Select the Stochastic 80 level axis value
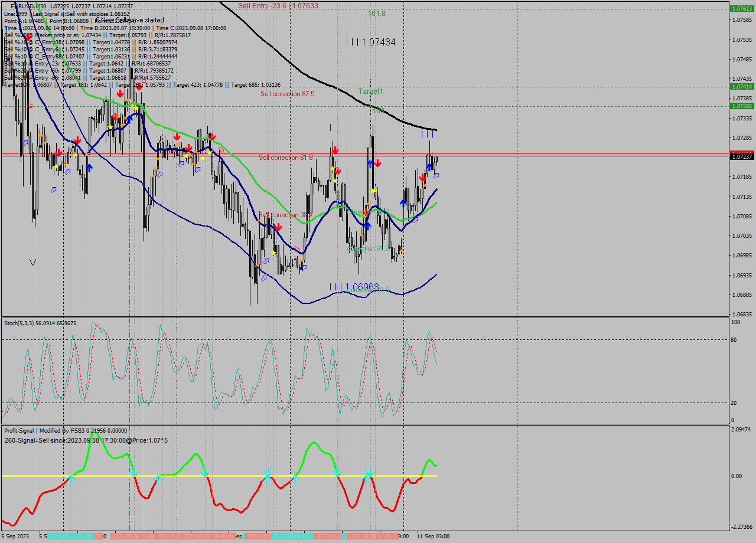Image resolution: width=756 pixels, height=543 pixels. point(735,339)
